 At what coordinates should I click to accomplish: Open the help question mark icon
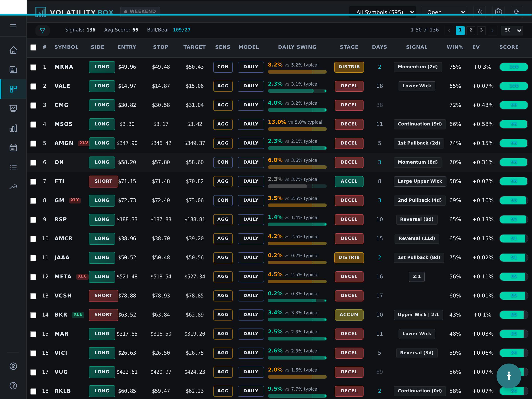13,385
